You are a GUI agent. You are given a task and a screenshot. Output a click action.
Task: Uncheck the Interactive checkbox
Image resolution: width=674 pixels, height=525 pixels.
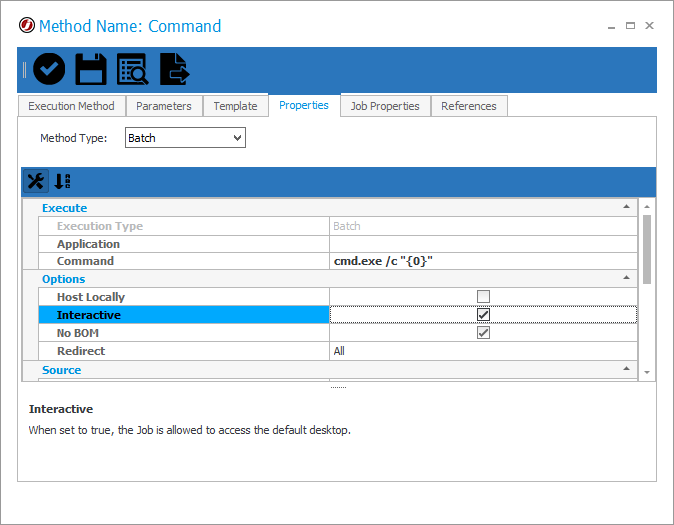point(483,315)
